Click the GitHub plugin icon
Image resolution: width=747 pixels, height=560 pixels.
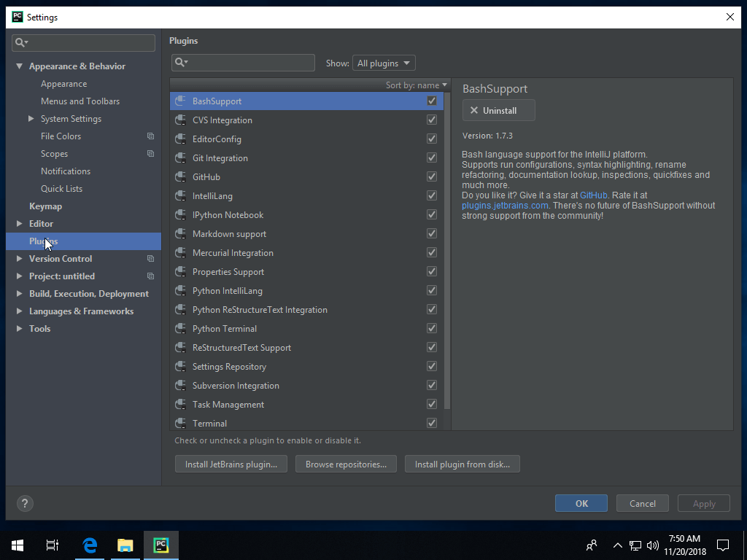181,176
